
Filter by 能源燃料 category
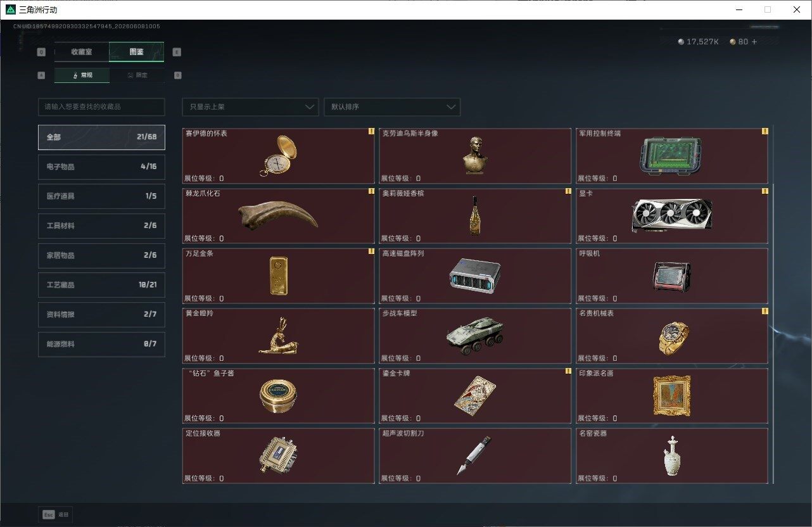coord(101,344)
